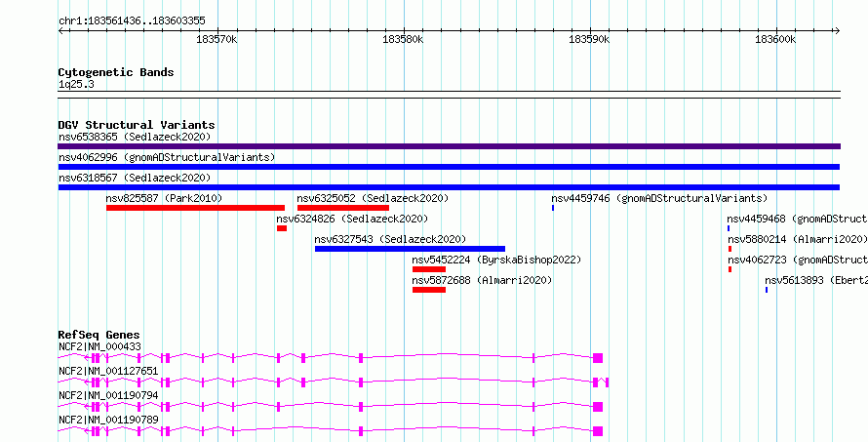Click the 183580k ruler label
The width and height of the screenshot is (868, 442).
pos(404,40)
